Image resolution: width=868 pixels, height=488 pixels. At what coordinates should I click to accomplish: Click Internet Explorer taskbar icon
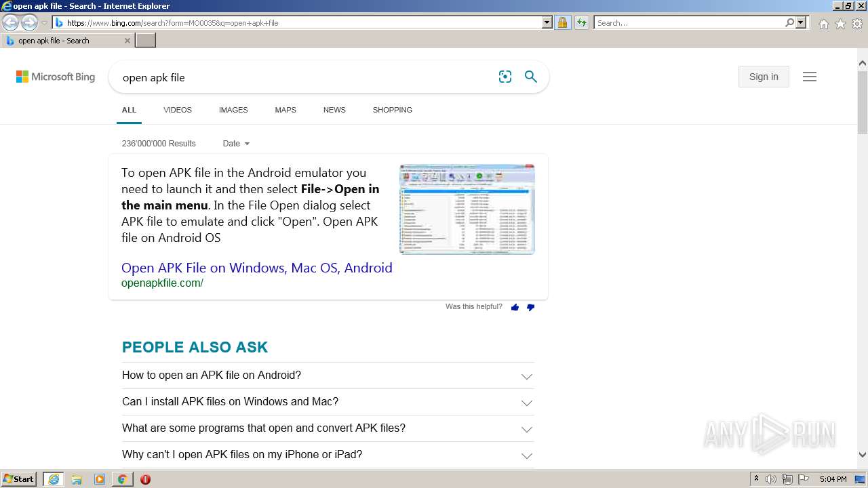[x=54, y=479]
